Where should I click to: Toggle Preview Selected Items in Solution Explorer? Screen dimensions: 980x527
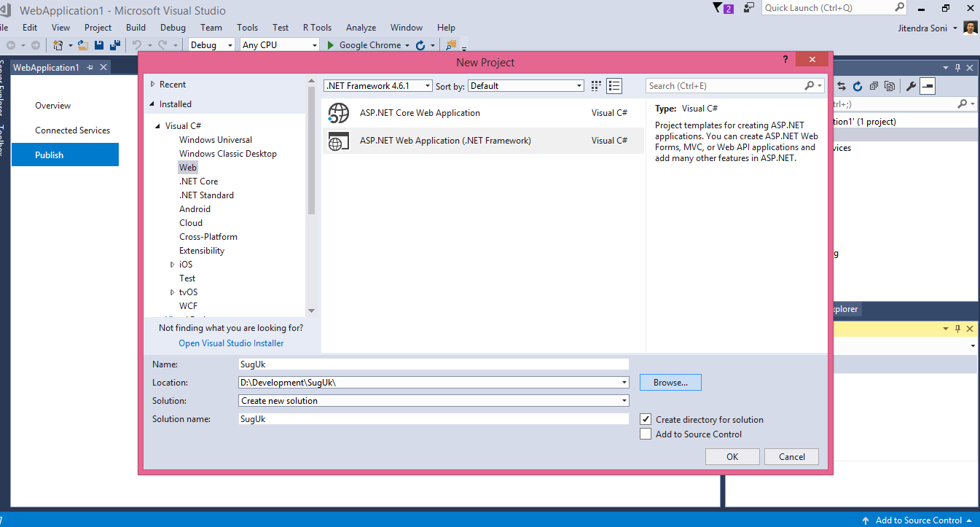928,86
